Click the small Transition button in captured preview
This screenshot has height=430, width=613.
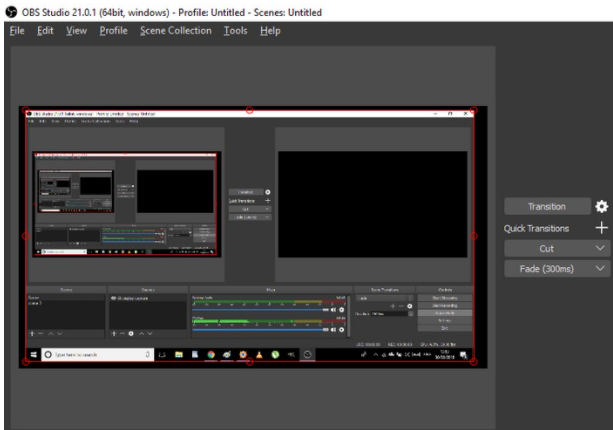pos(246,192)
